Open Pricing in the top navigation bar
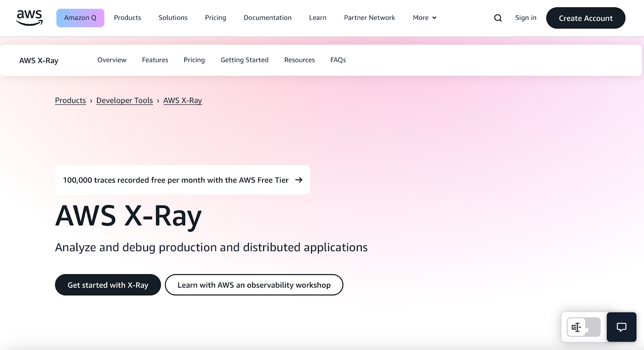This screenshot has width=644, height=350. click(215, 18)
